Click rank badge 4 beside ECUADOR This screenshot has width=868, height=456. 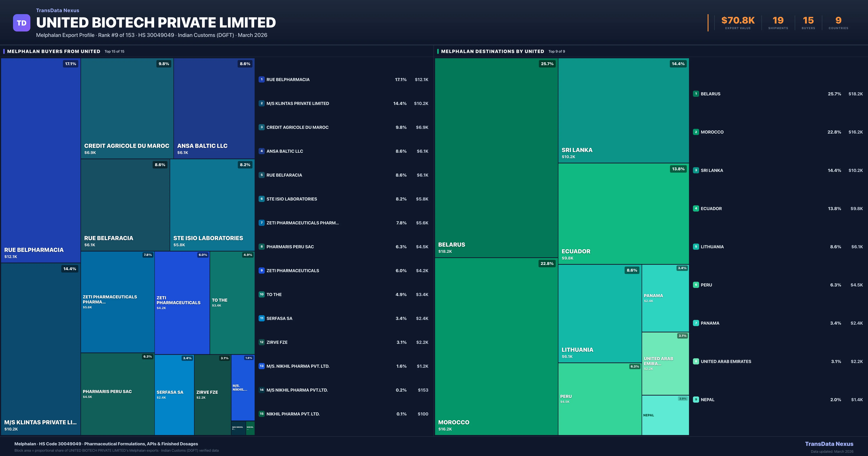(696, 208)
